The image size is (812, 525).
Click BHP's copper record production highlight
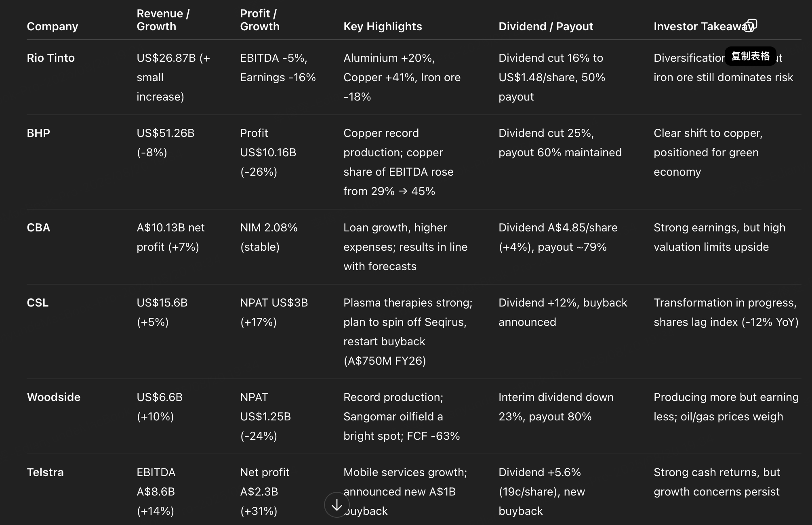pyautogui.click(x=398, y=162)
